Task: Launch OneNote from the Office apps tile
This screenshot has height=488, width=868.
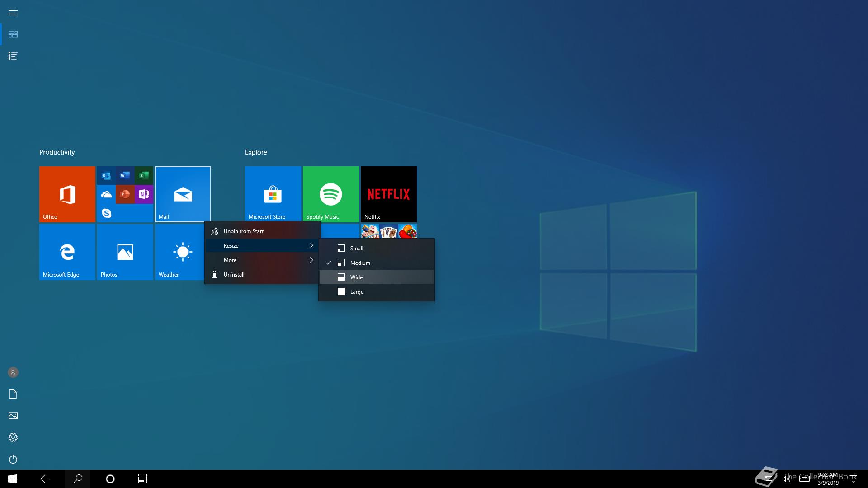Action: click(144, 194)
